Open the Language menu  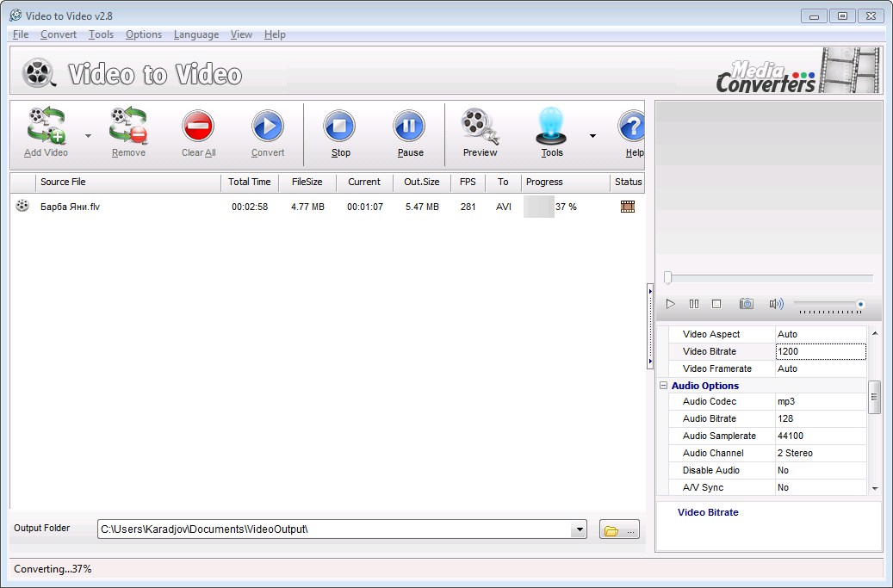(195, 34)
